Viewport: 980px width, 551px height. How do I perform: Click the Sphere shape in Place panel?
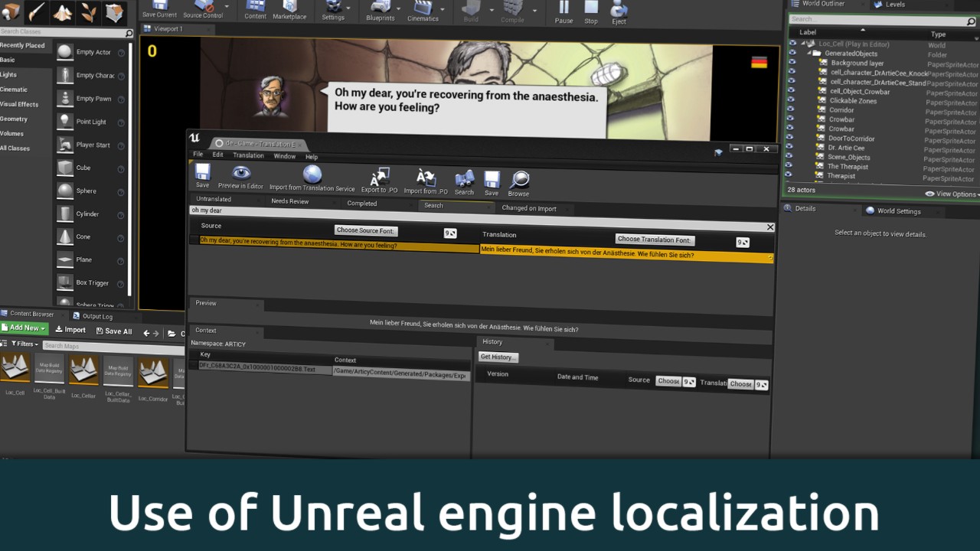pyautogui.click(x=64, y=190)
